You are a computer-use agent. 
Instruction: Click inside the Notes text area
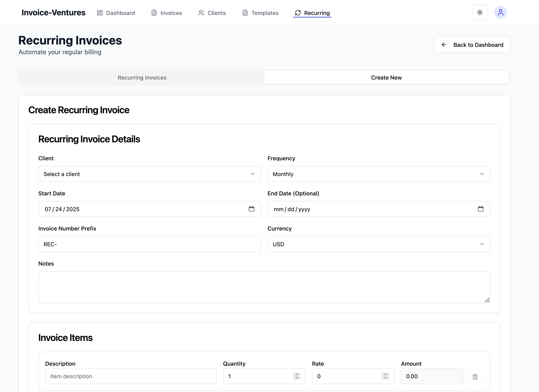click(x=264, y=287)
